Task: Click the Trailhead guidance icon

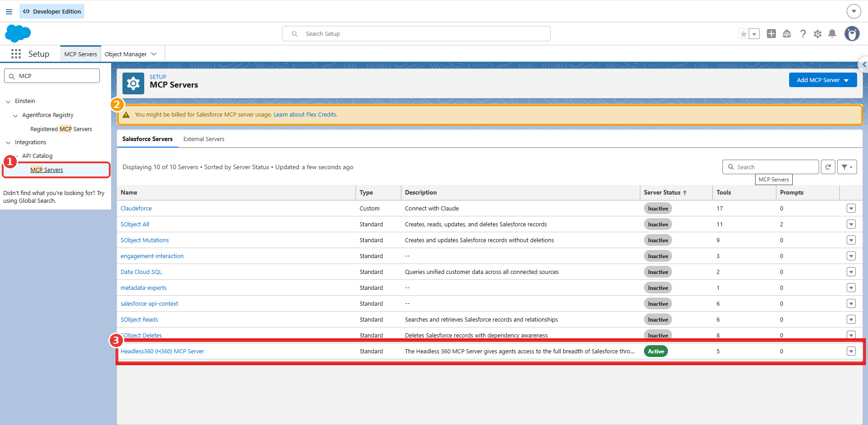Action: [x=787, y=34]
